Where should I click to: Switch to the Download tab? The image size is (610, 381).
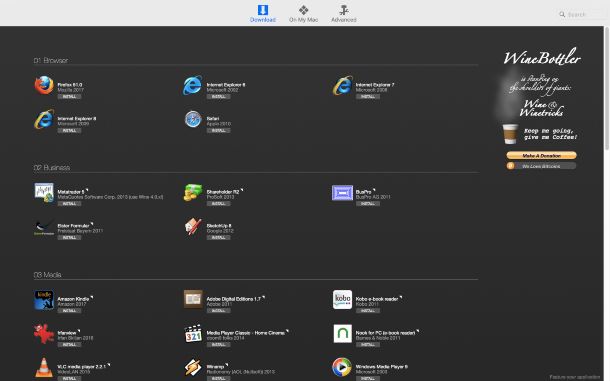[x=263, y=13]
